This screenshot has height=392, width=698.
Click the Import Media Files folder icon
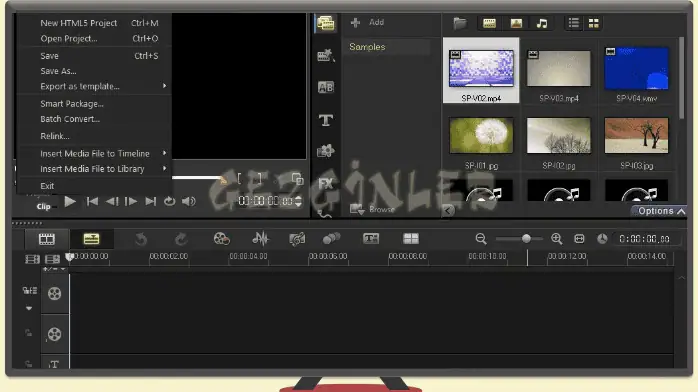coord(460,23)
